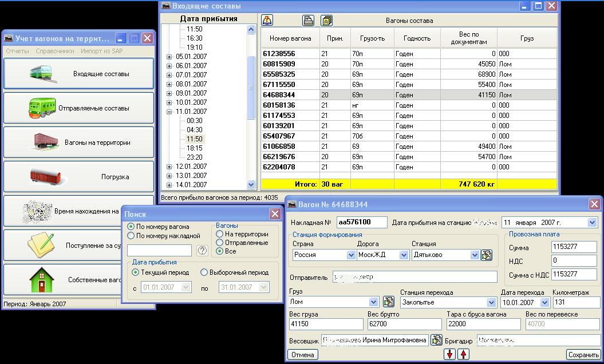Screen dimensions: 604x364
Task: Click the Сохранить button
Action: (x=583, y=355)
